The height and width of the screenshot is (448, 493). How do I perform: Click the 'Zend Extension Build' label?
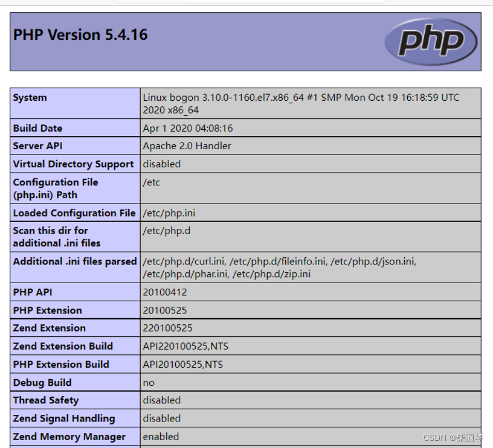pyautogui.click(x=63, y=346)
